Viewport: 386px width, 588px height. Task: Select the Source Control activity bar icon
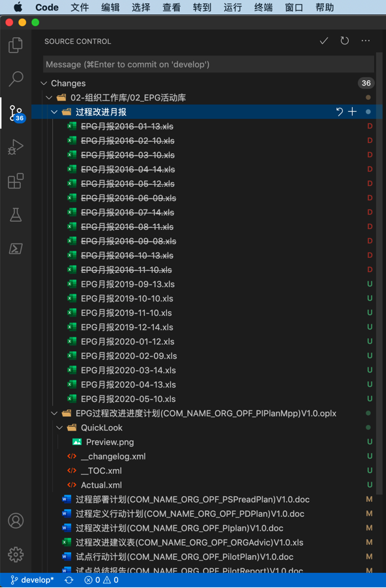16,114
